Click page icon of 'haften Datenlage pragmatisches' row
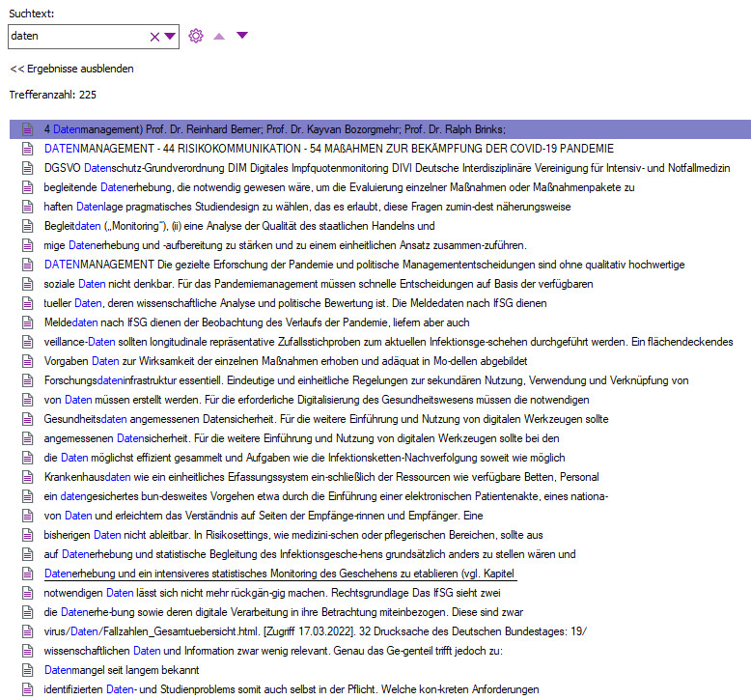This screenshot has height=700, width=751. click(x=28, y=207)
